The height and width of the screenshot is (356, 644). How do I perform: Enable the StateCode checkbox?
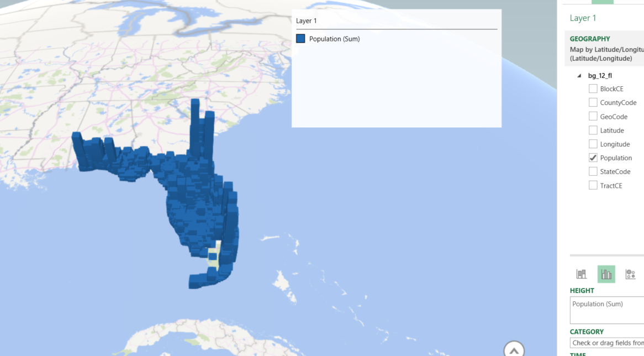(593, 171)
